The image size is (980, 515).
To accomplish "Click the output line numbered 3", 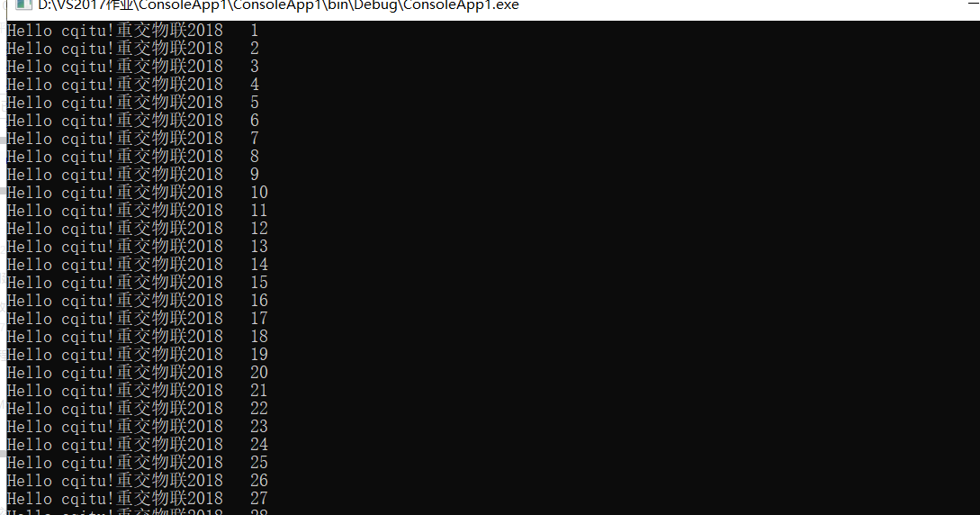I will (x=132, y=67).
